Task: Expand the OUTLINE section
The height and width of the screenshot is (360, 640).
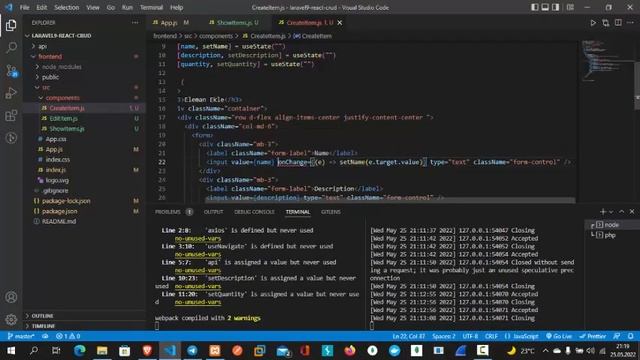Action: [42, 316]
